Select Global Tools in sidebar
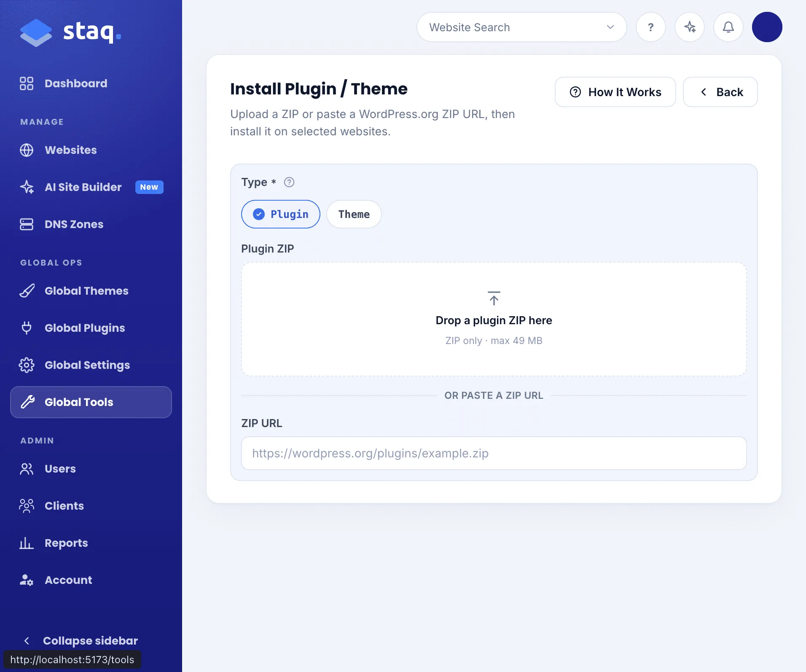 pyautogui.click(x=91, y=402)
